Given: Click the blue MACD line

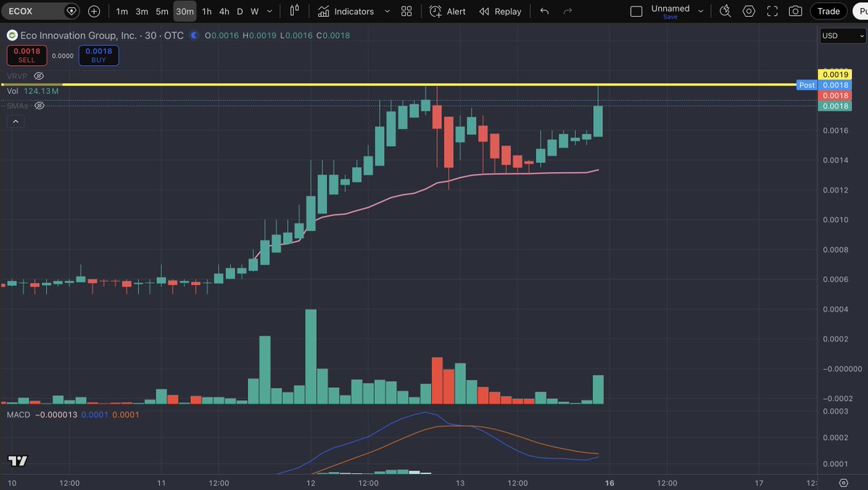Looking at the screenshot, I should coord(427,413).
